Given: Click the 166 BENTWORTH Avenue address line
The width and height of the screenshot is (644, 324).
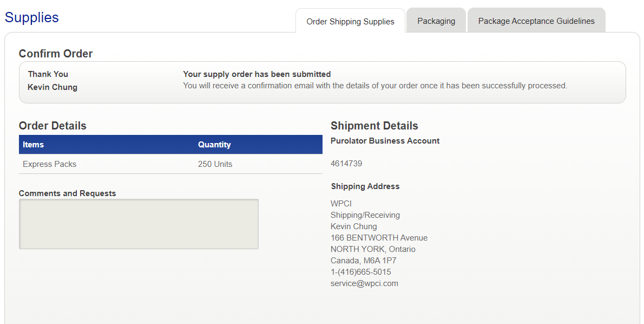Looking at the screenshot, I should pyautogui.click(x=379, y=238).
